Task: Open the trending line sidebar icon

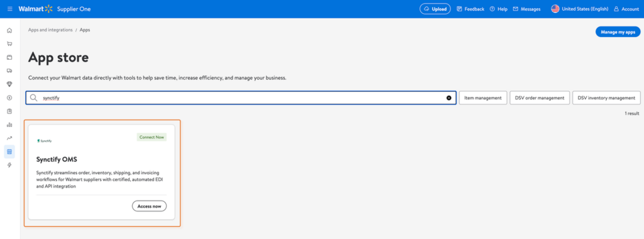Action: pyautogui.click(x=9, y=138)
